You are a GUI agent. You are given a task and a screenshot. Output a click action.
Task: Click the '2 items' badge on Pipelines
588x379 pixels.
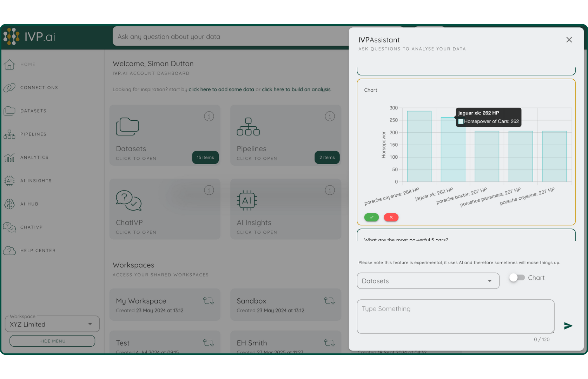(327, 157)
